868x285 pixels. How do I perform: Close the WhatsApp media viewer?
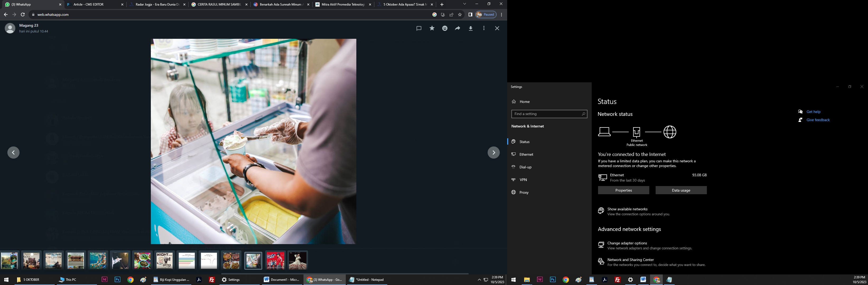click(x=497, y=28)
